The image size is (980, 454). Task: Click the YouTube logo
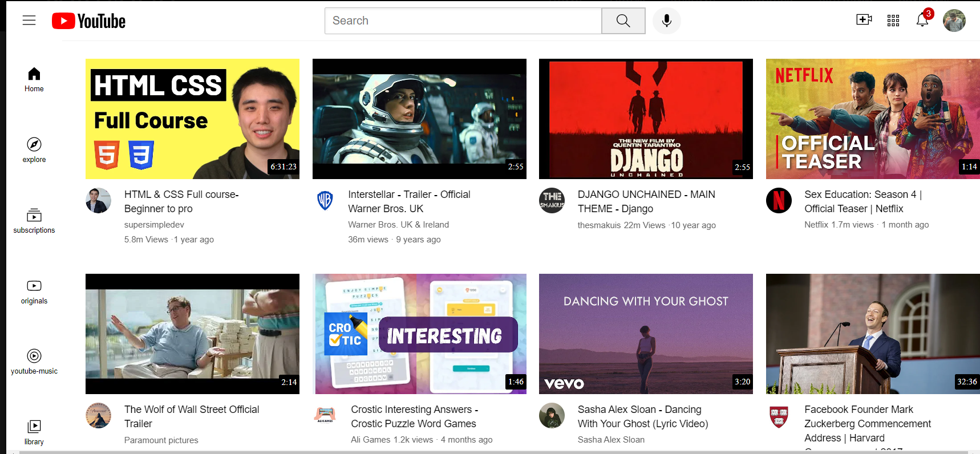pyautogui.click(x=89, y=21)
